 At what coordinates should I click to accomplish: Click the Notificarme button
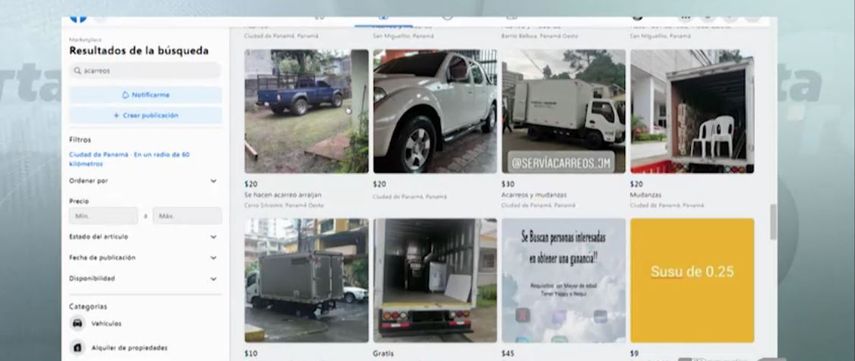tap(145, 95)
